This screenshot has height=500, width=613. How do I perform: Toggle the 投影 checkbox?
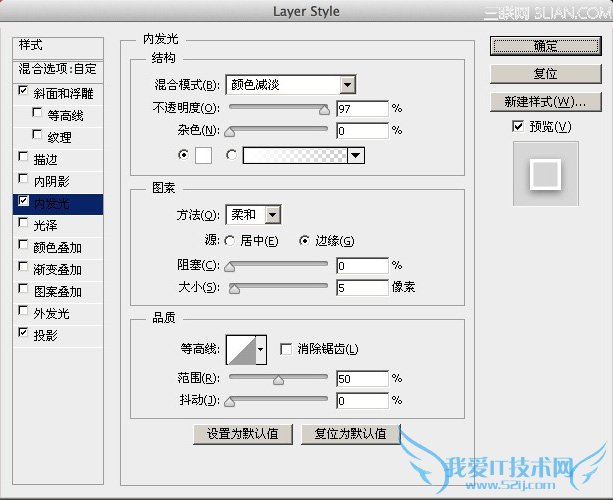click(x=23, y=333)
